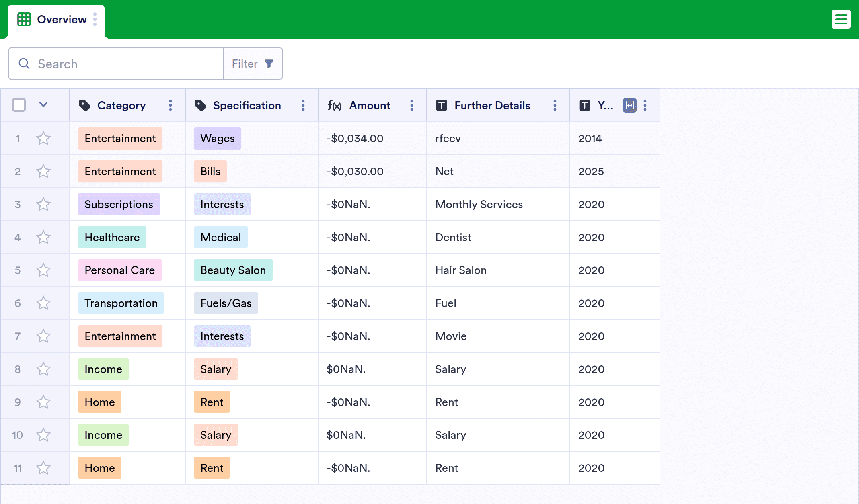Click the Monthly Services details cell

click(498, 204)
